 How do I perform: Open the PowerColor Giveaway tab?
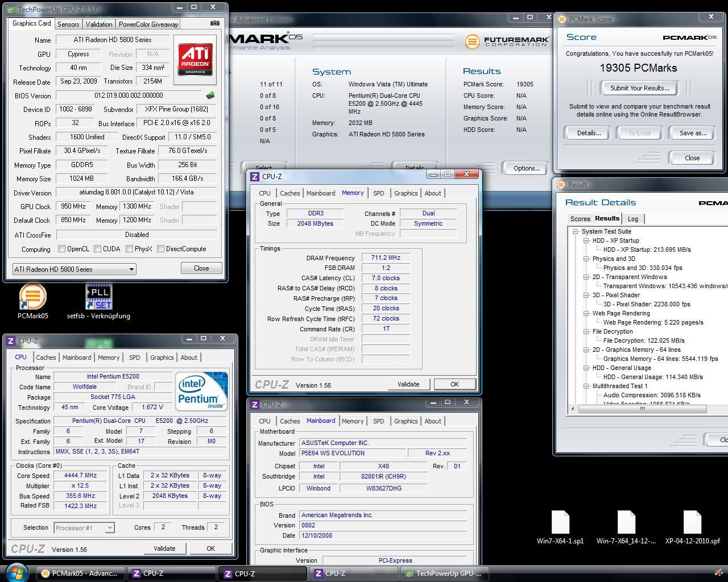pos(148,24)
